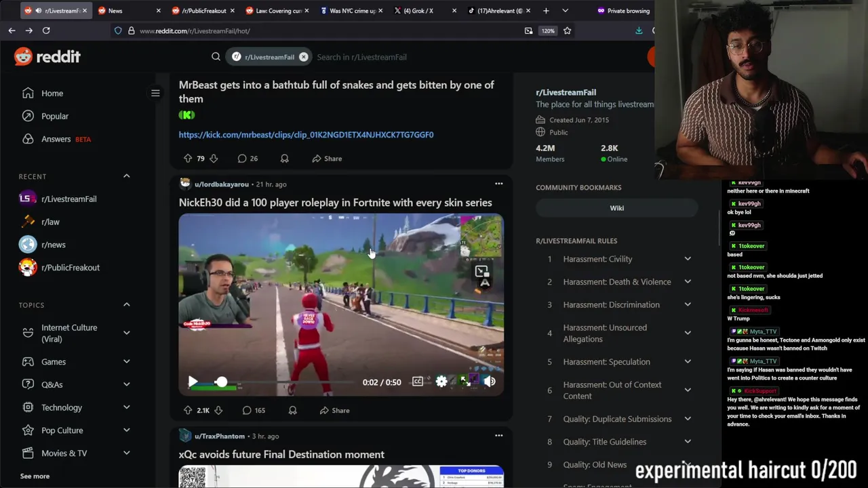This screenshot has height=488, width=868.
Task: Click the browser address bar URL
Action: click(x=195, y=30)
